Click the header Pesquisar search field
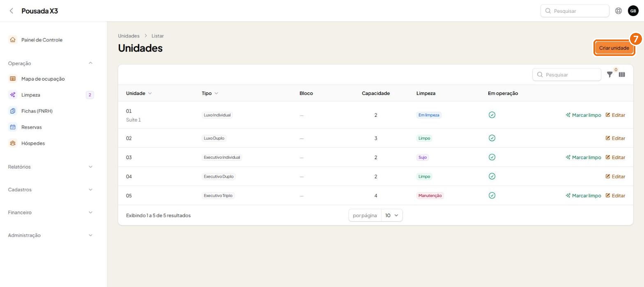Screen dimensions: 644x287 [x=575, y=11]
